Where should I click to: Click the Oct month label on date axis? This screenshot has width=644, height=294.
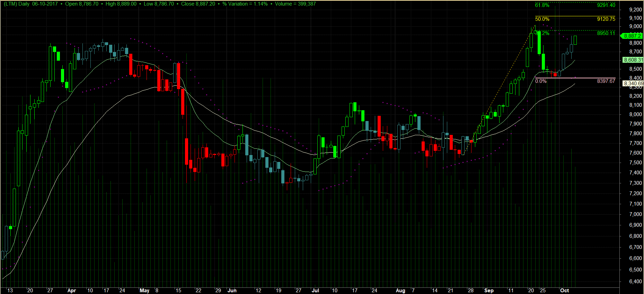(565, 291)
